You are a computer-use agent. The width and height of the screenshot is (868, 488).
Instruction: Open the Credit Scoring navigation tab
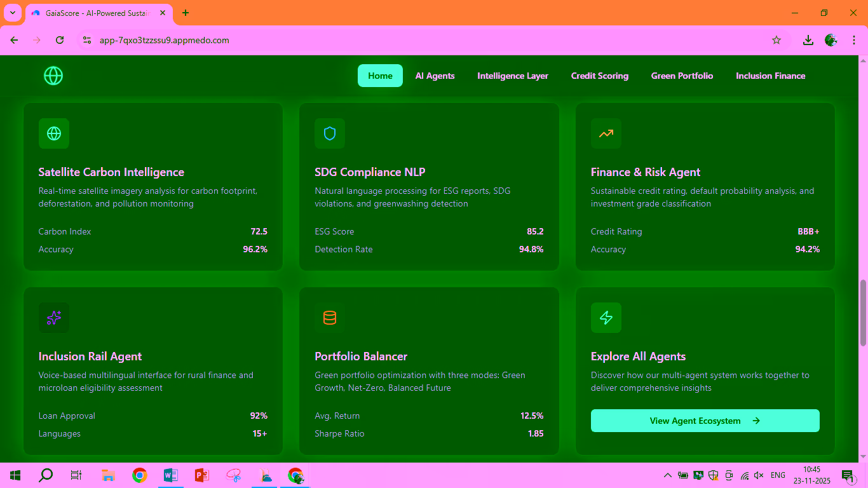[600, 76]
